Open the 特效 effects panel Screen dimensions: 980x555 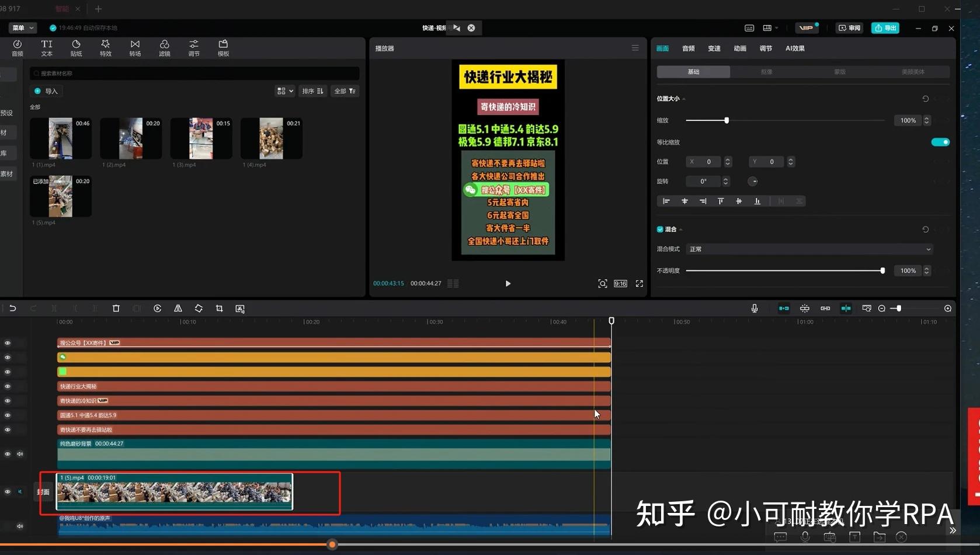coord(106,48)
